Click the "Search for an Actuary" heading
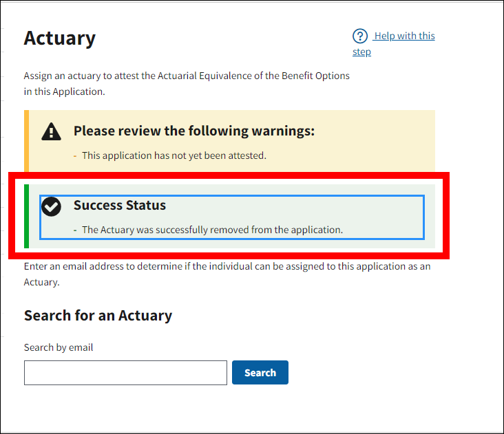This screenshot has height=434, width=504. click(98, 316)
